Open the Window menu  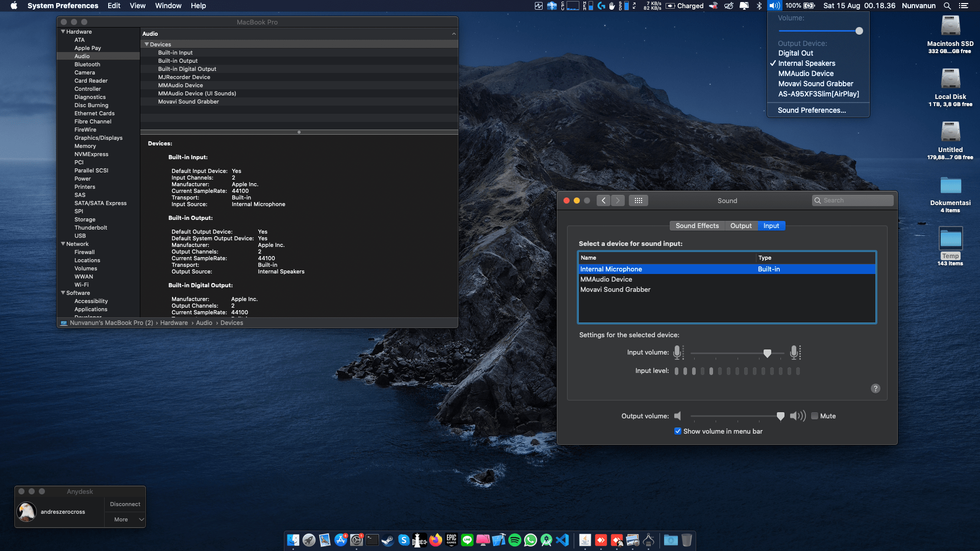point(168,6)
